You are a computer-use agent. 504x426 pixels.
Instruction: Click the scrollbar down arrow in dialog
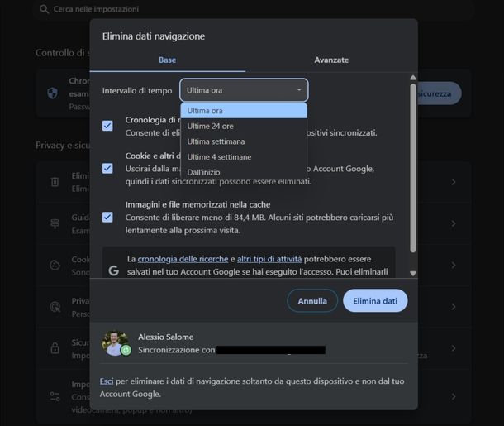413,273
